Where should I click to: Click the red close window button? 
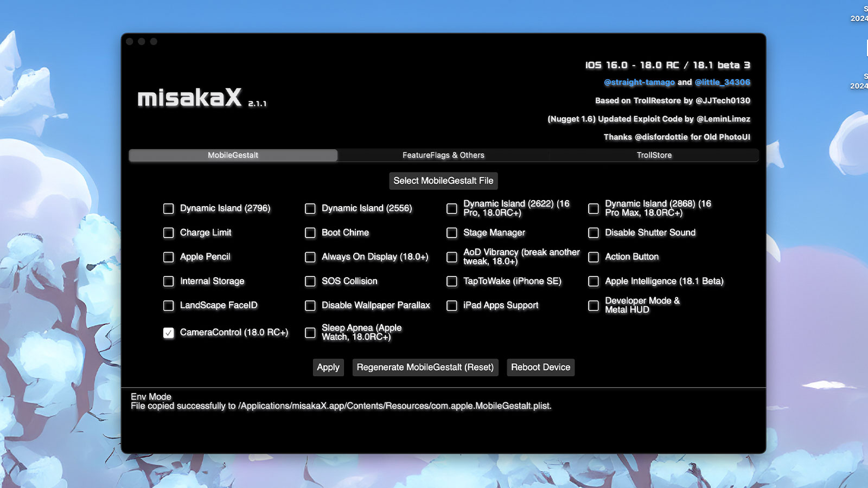(x=130, y=42)
